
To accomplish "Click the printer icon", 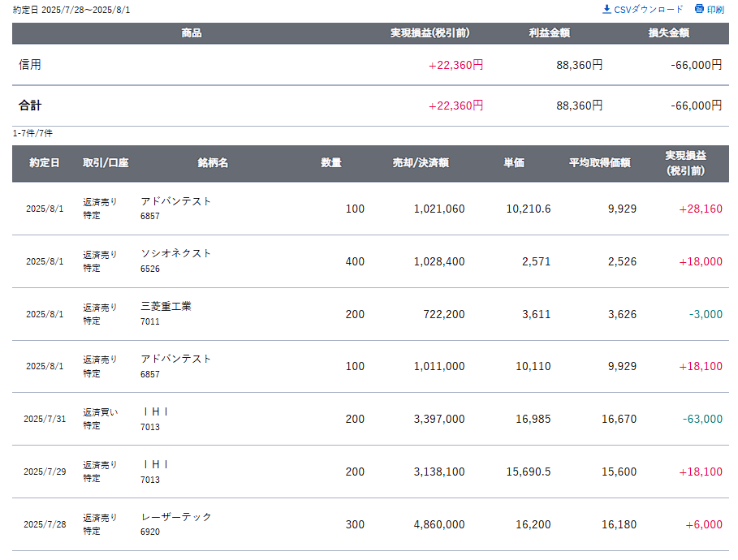I will [699, 9].
